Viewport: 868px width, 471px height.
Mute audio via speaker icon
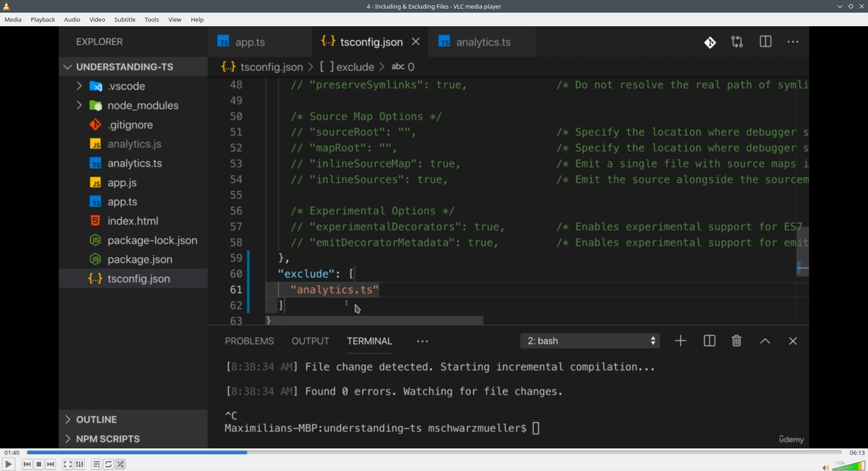[825, 467]
